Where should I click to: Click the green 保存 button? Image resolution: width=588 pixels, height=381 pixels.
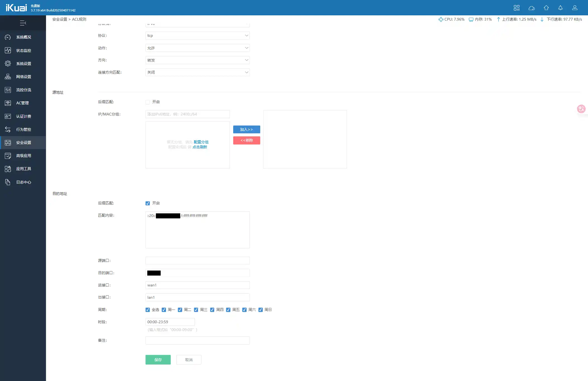(x=158, y=360)
